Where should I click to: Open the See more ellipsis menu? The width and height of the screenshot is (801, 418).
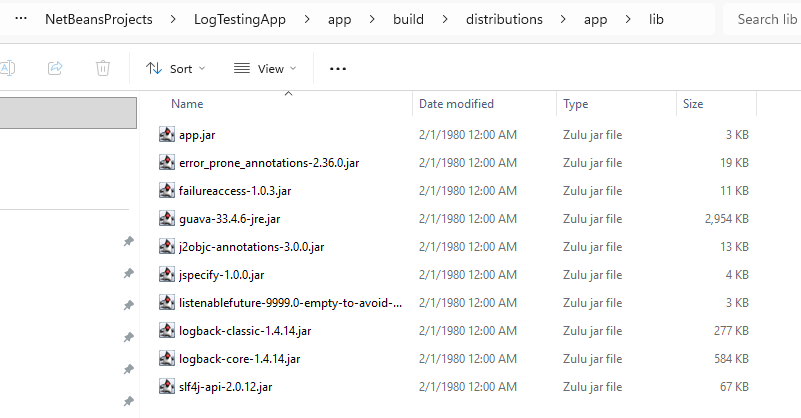click(337, 69)
